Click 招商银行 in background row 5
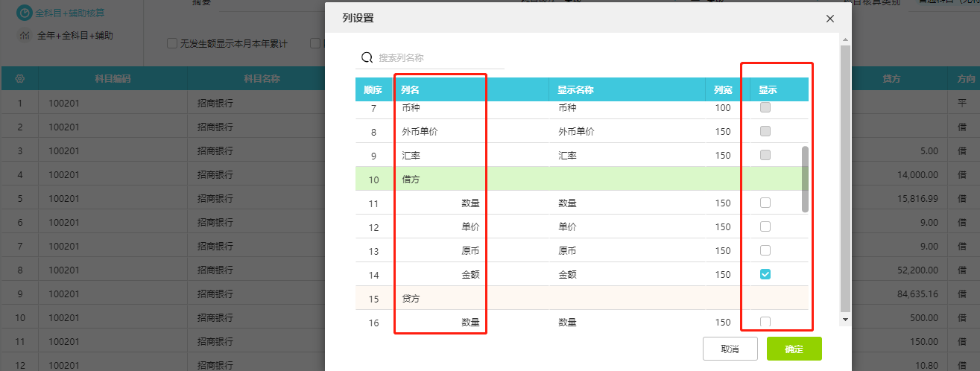The width and height of the screenshot is (980, 371). [x=215, y=199]
